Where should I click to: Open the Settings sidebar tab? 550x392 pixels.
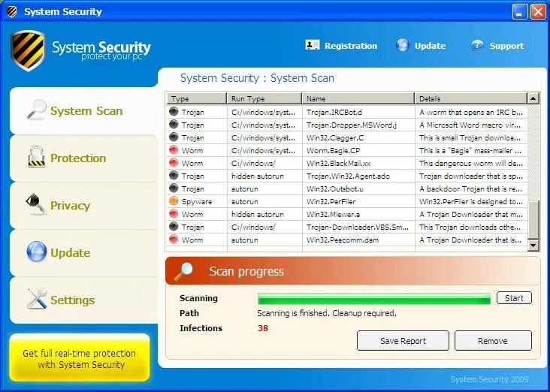coord(84,300)
